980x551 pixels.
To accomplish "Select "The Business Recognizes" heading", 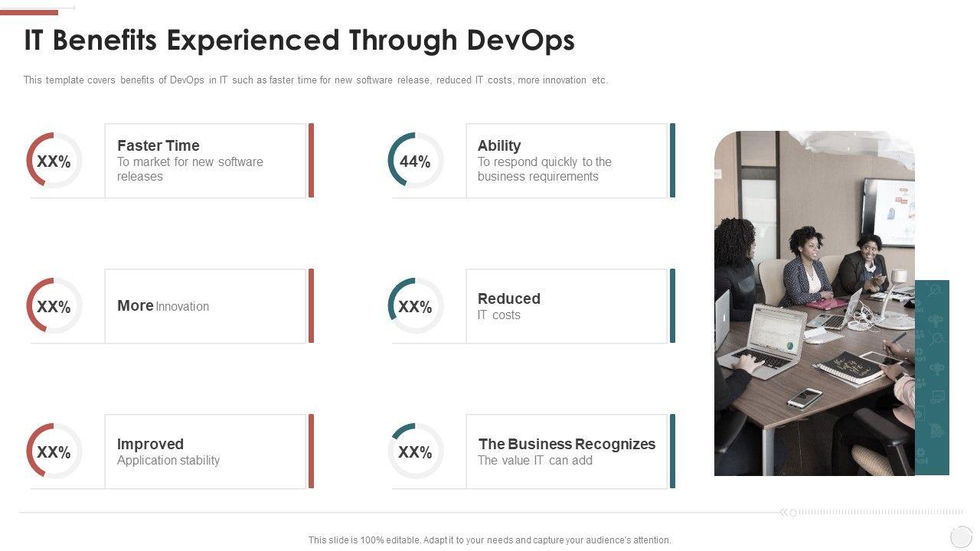I will point(567,444).
